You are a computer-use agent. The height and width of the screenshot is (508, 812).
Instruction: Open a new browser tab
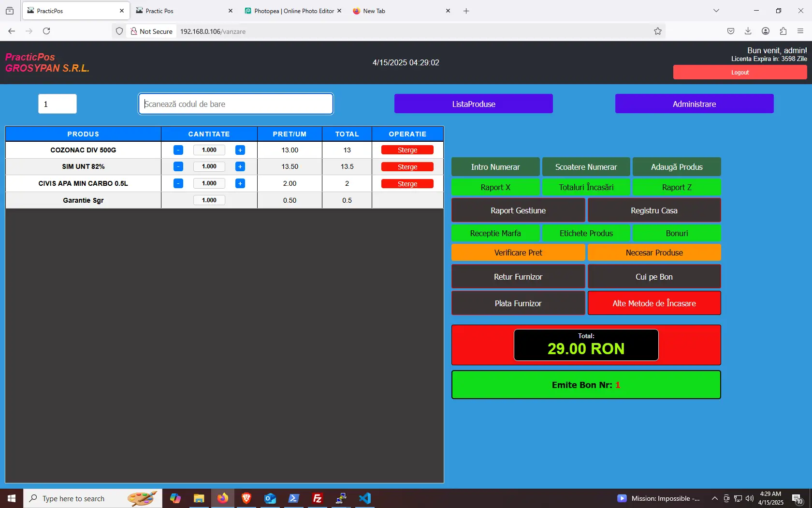click(466, 11)
